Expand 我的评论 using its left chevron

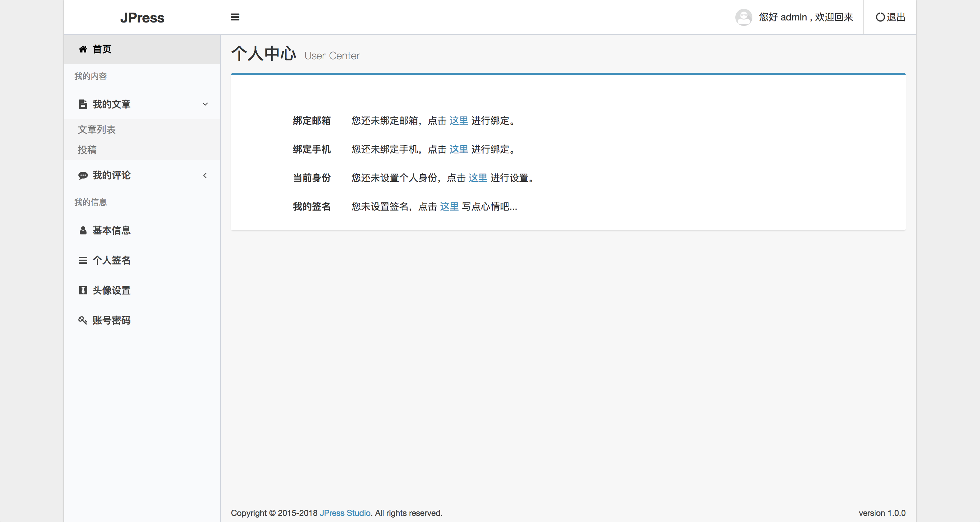click(x=205, y=175)
